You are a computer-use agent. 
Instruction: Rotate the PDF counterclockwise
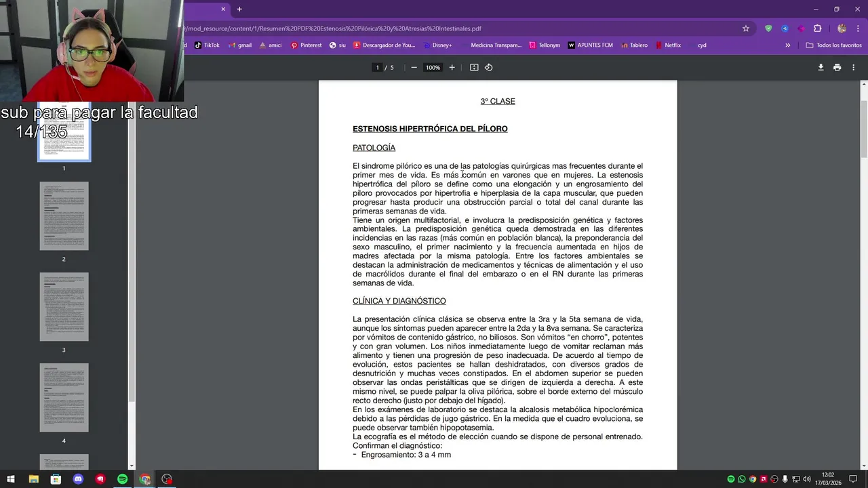tap(488, 67)
